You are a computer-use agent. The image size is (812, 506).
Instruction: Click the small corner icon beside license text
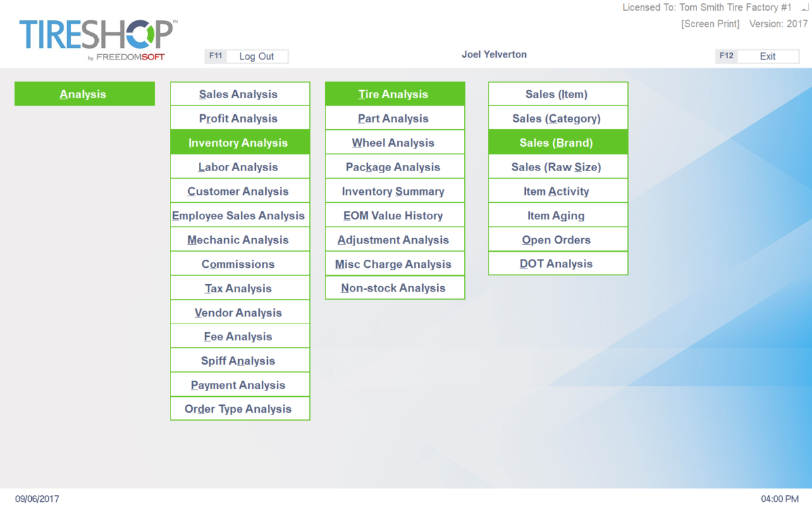(x=804, y=8)
